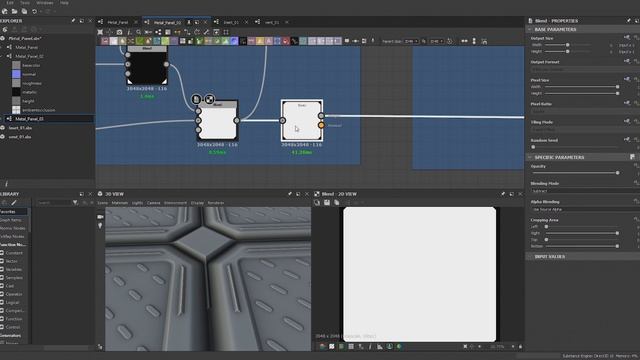Toggle the lock icon in 2D view bottom bar
This screenshot has width=640, height=360.
tap(520, 347)
